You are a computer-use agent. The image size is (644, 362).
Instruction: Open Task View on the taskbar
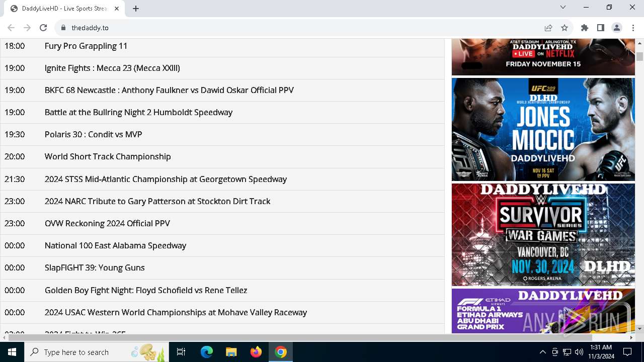click(x=181, y=352)
